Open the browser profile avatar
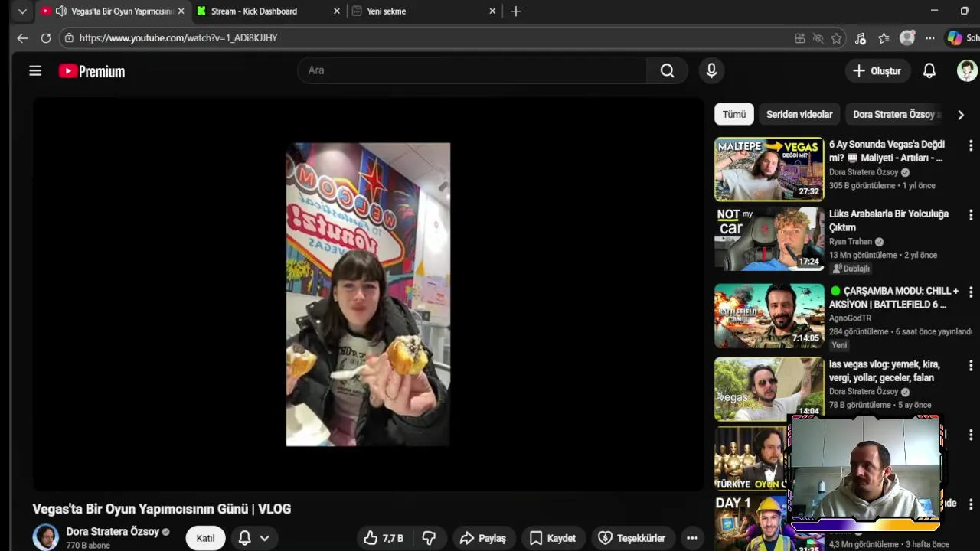 point(907,38)
